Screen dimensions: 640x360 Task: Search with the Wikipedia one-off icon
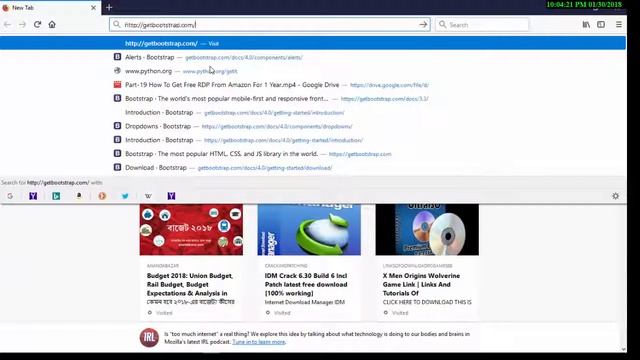point(148,196)
